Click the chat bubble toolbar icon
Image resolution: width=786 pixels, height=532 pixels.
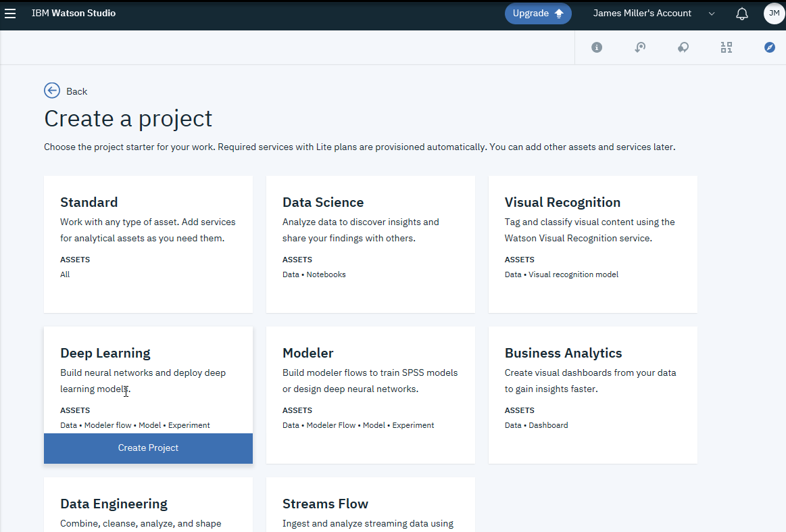tap(683, 47)
